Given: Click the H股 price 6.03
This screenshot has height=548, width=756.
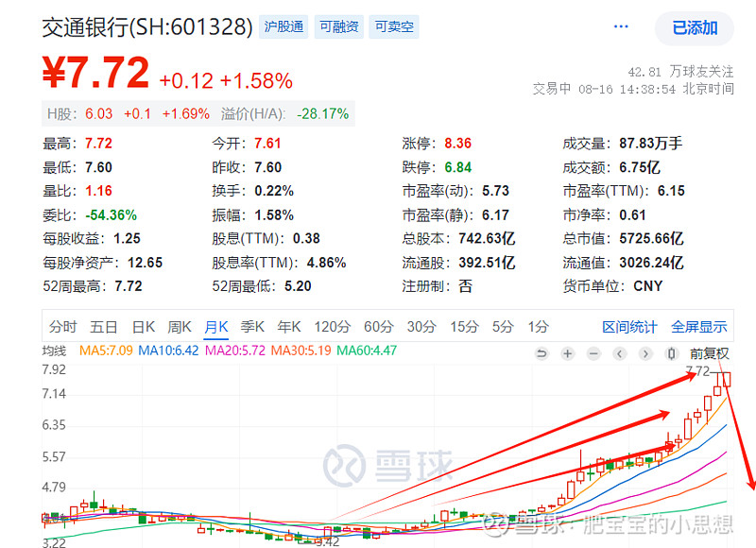Looking at the screenshot, I should pos(99,113).
